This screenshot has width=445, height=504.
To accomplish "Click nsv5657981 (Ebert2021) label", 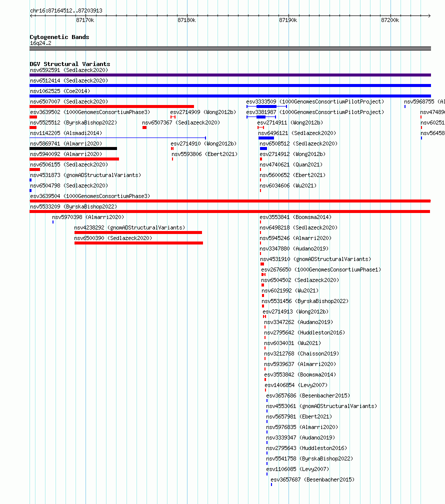I will tap(299, 416).
